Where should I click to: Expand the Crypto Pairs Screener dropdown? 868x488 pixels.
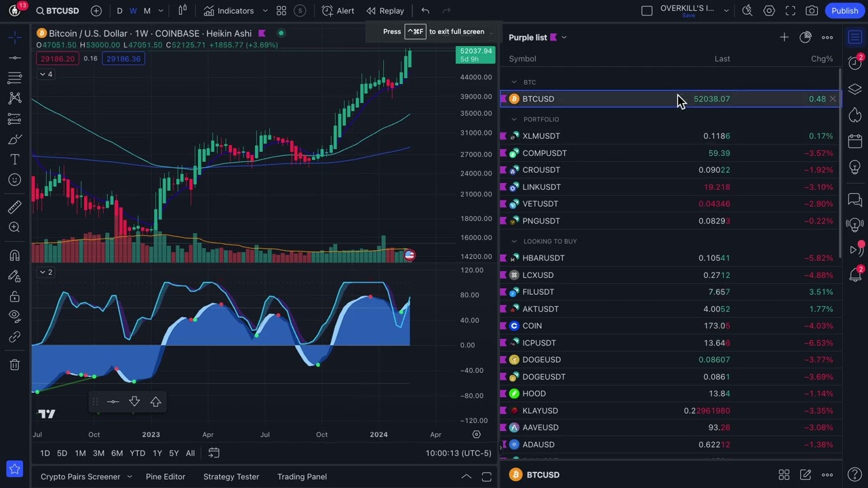tap(130, 476)
